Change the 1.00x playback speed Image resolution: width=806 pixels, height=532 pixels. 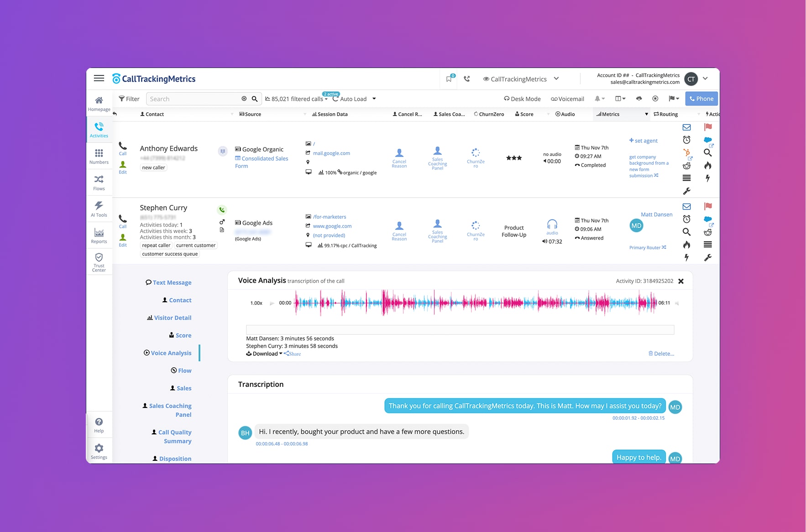256,303
